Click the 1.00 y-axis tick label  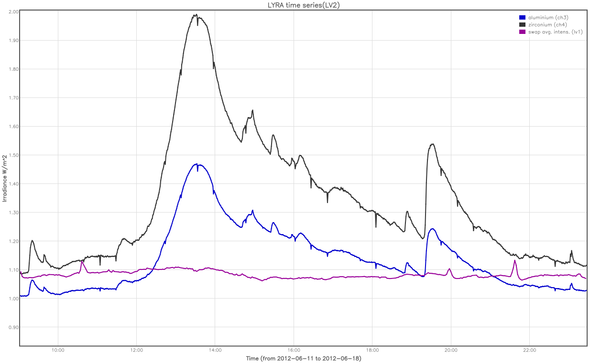[x=13, y=298]
